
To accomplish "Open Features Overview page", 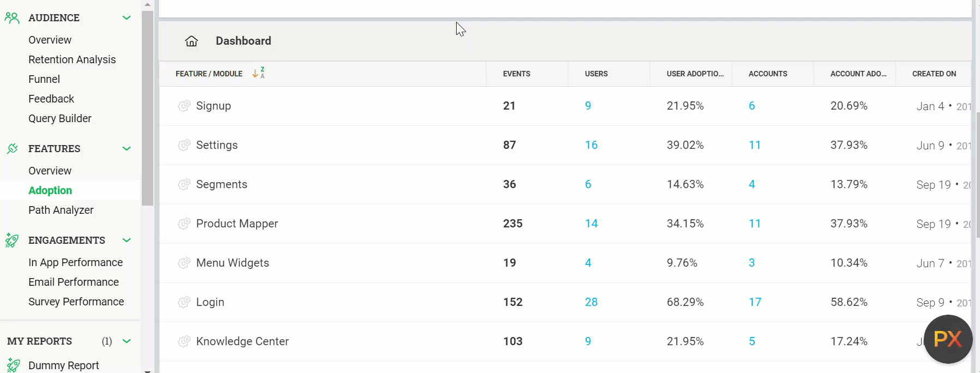I will (50, 171).
